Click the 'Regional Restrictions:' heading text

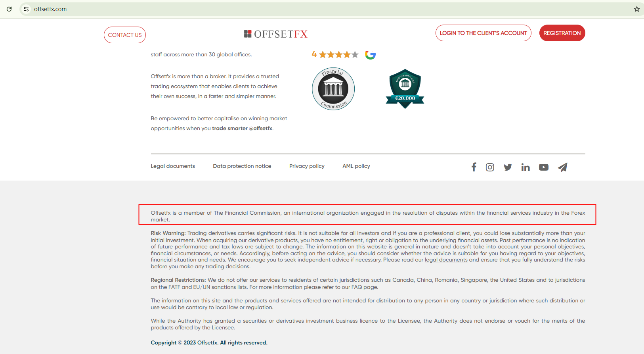click(178, 280)
